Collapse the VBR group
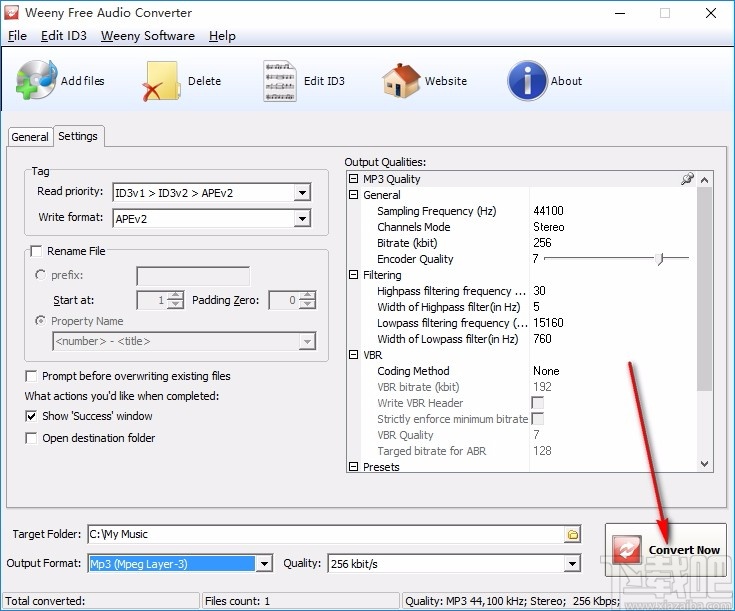735x611 pixels. pos(353,355)
